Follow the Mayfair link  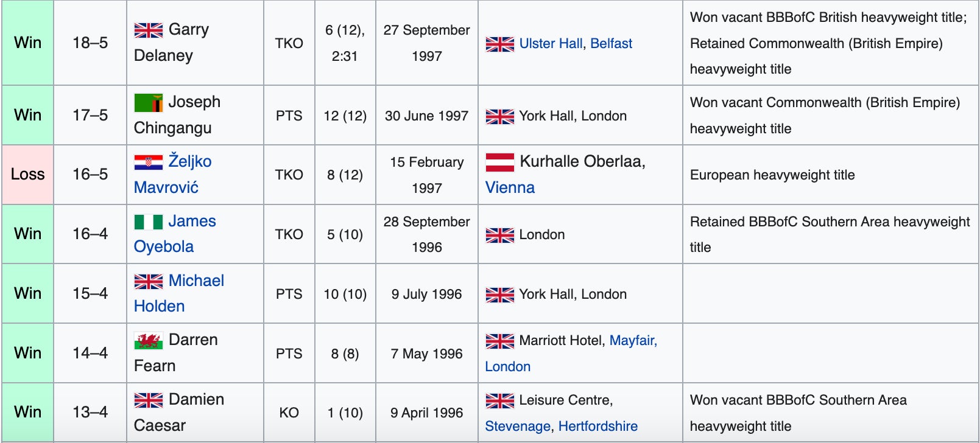tap(633, 341)
